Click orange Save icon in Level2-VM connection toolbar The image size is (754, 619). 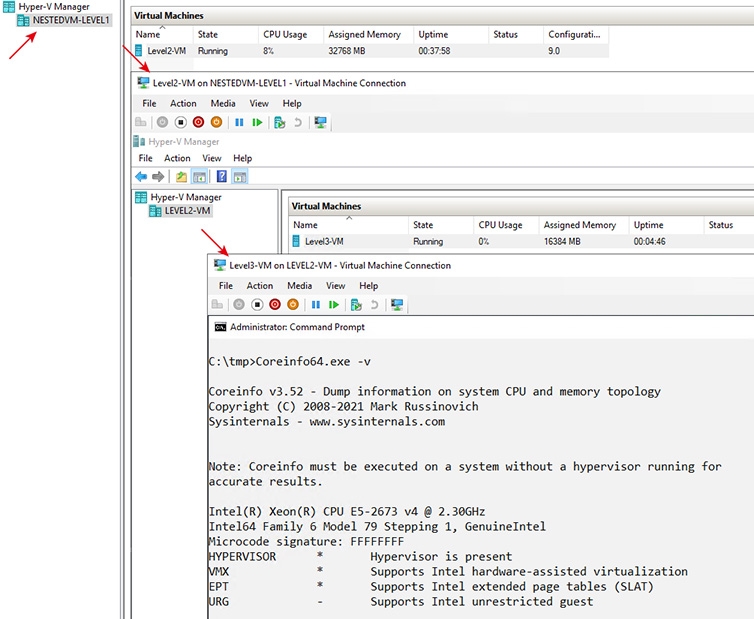tap(216, 122)
